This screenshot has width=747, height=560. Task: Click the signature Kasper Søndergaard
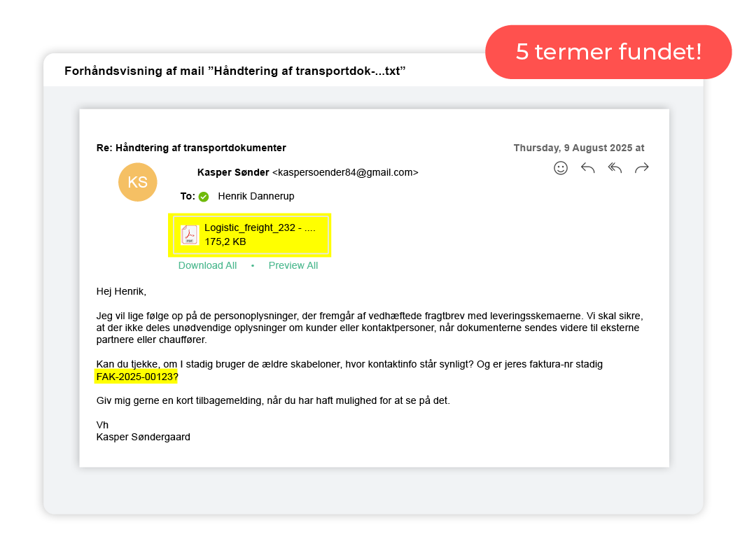pyautogui.click(x=143, y=437)
